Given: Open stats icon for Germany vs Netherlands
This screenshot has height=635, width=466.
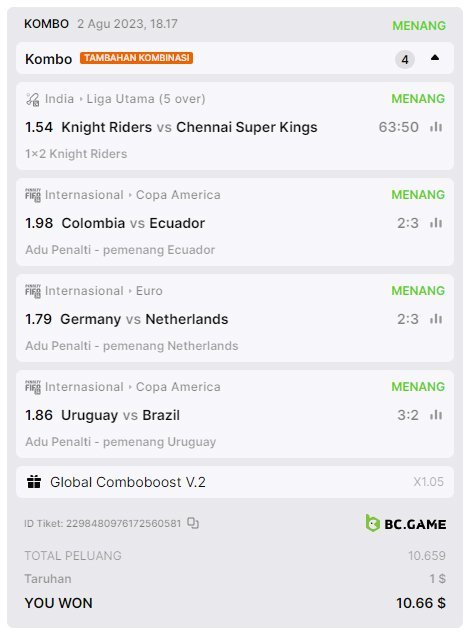Looking at the screenshot, I should [436, 319].
